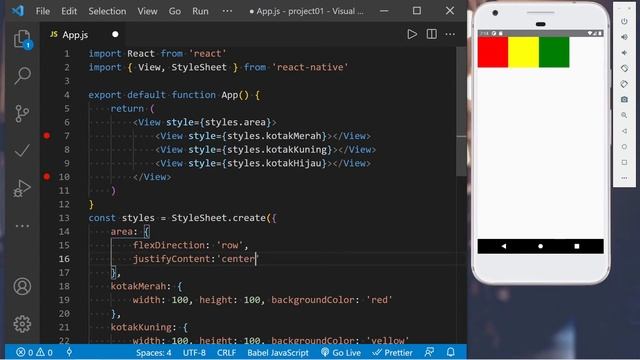Viewport: 640px width, 360px height.
Task: Take emulator screenshot with camera icon
Action: pos(624,100)
